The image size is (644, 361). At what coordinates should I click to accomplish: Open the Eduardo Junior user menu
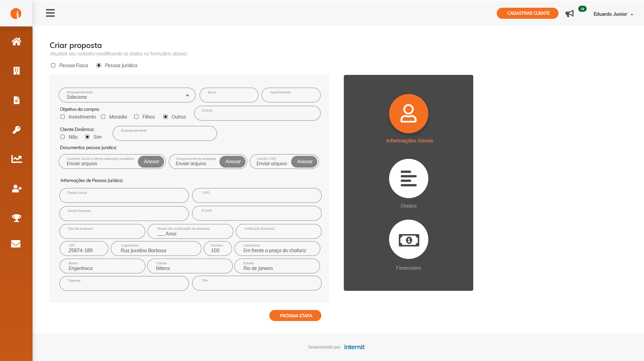613,14
